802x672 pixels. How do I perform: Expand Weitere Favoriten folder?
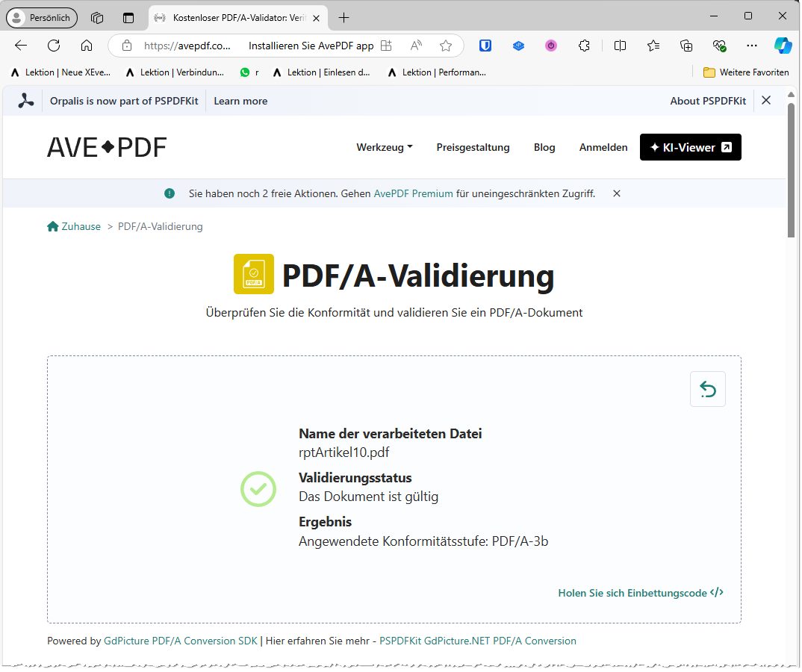tap(746, 72)
